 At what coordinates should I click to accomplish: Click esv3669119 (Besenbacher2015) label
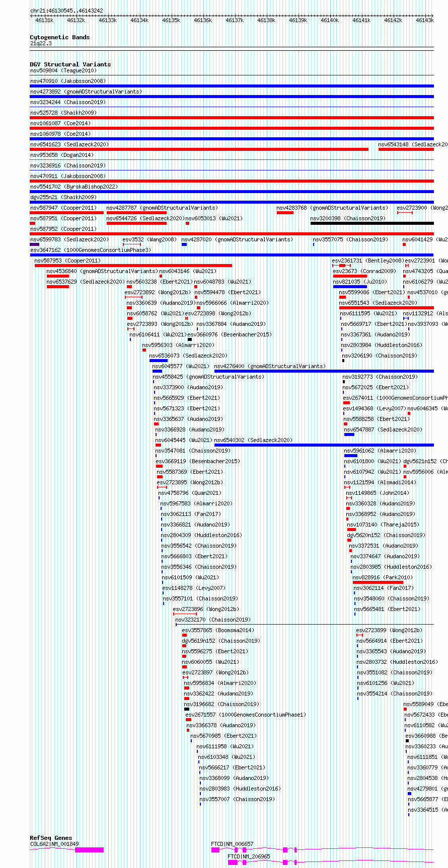click(198, 461)
